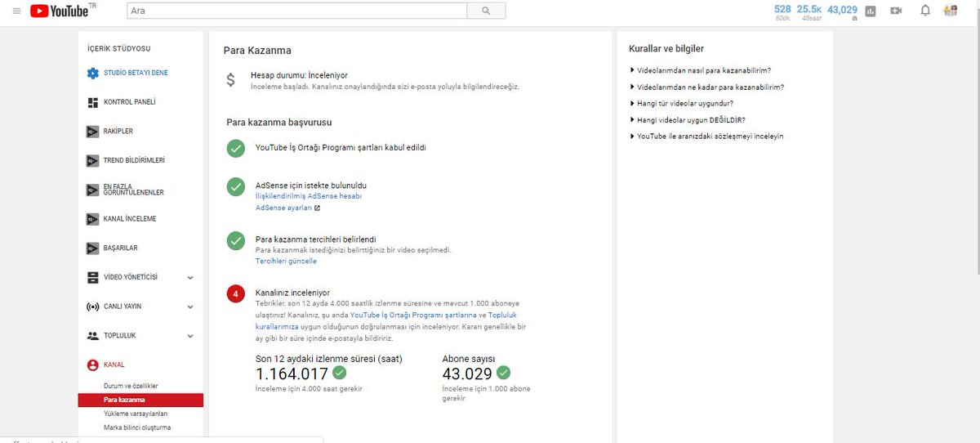Open the upload video camera icon
Screen dimensions: 980x443
[x=896, y=11]
